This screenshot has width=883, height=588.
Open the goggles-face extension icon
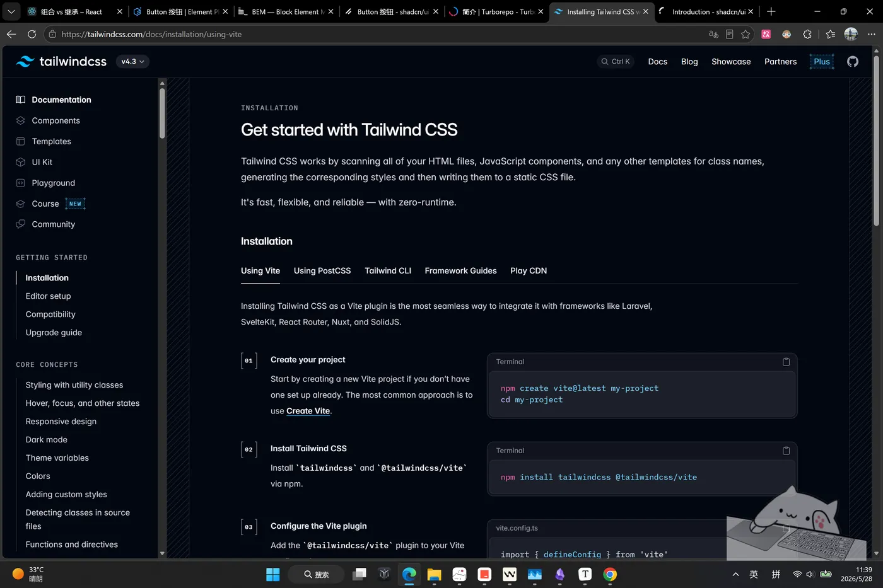(x=787, y=34)
